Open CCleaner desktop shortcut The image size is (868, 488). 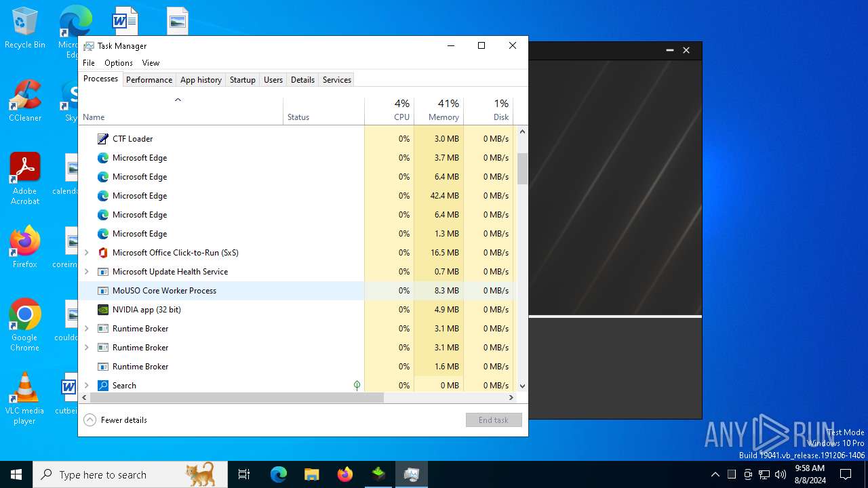25,102
